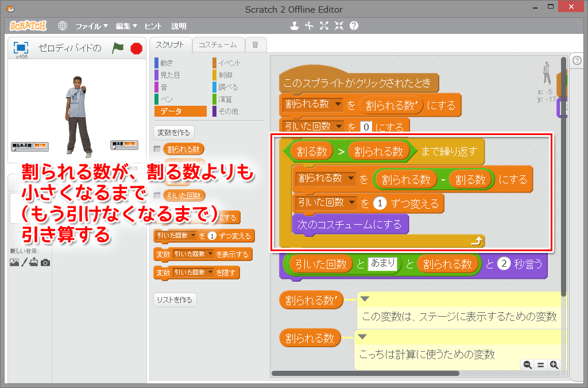
Task: Click the 2 seconds field in say block
Action: 504,264
